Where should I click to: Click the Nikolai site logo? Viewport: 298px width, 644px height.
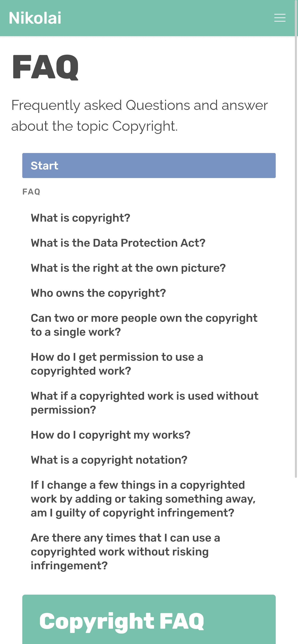point(35,17)
